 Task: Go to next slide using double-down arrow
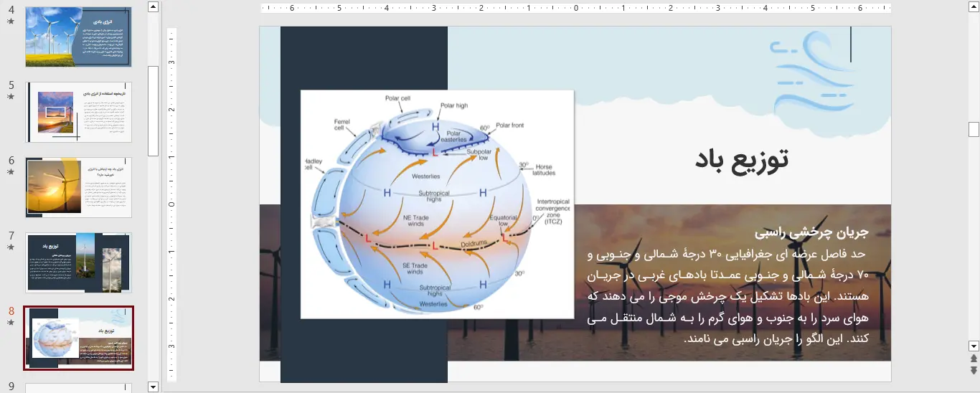(974, 370)
